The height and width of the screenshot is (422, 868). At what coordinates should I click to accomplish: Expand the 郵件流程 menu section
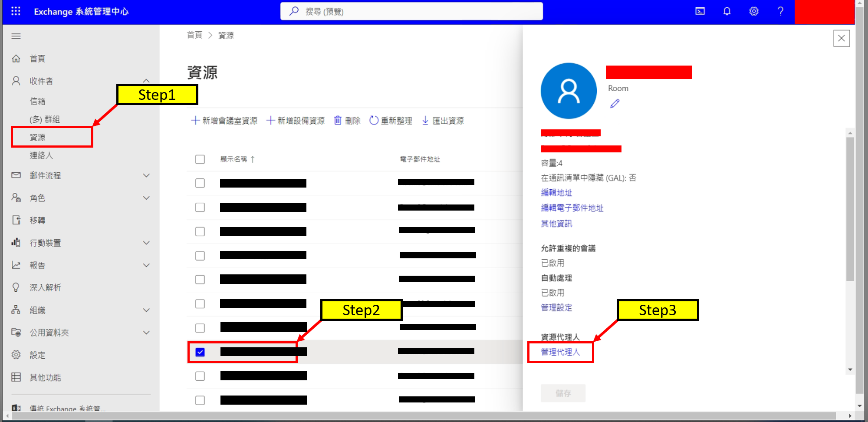pos(146,175)
